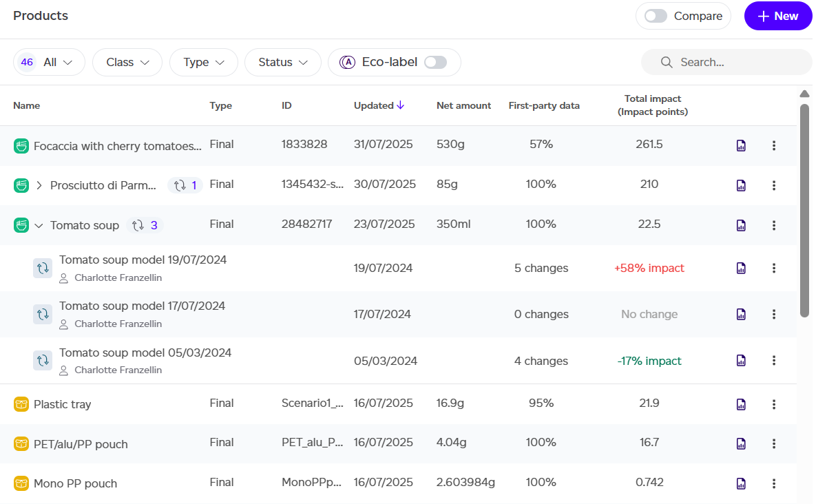Toggle the Eco-label switch
827x504 pixels.
435,62
